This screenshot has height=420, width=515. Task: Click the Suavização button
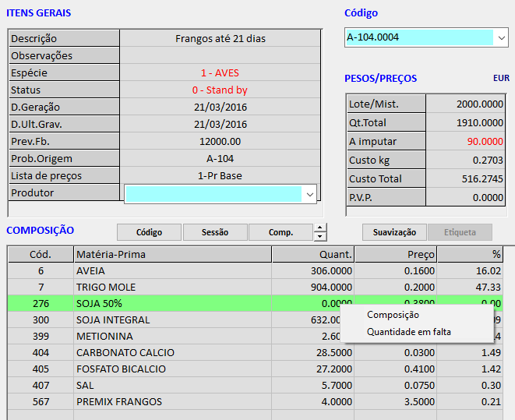pyautogui.click(x=394, y=232)
